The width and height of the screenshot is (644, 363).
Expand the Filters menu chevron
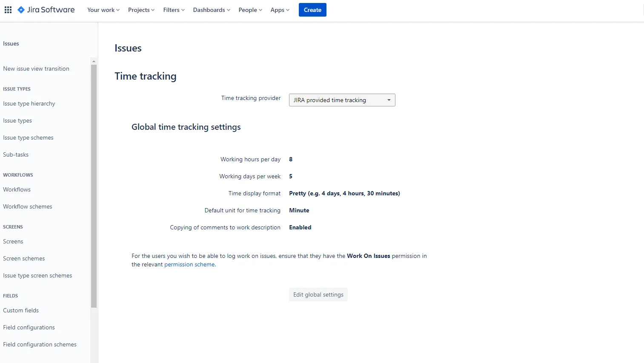[x=183, y=10]
